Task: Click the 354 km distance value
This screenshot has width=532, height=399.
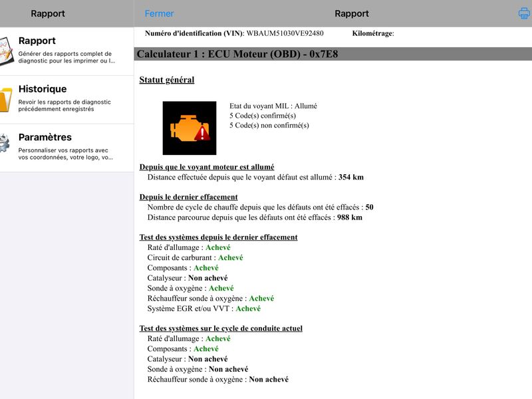Action: click(x=351, y=177)
